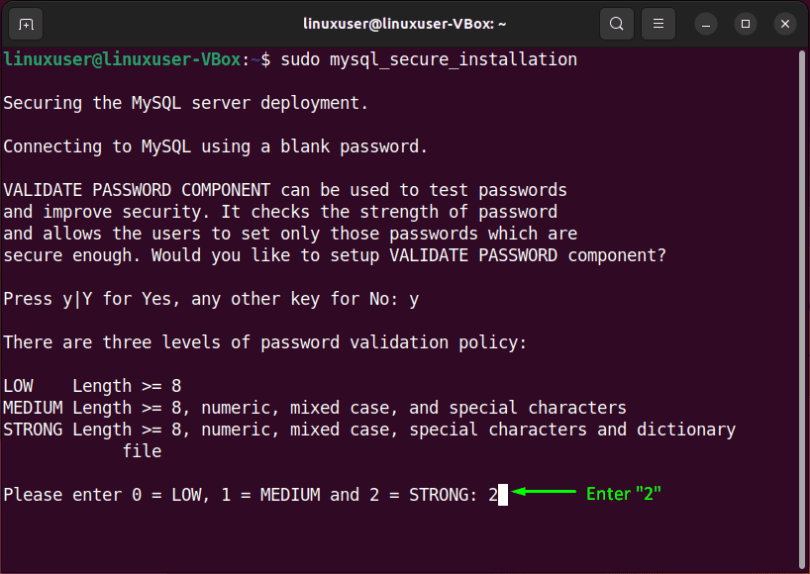
Task: Click the MEDIUM Length policy line
Action: click(x=315, y=408)
